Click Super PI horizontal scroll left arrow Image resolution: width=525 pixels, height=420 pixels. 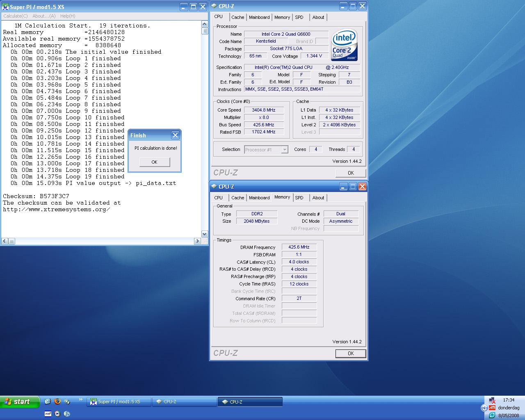tap(5, 241)
